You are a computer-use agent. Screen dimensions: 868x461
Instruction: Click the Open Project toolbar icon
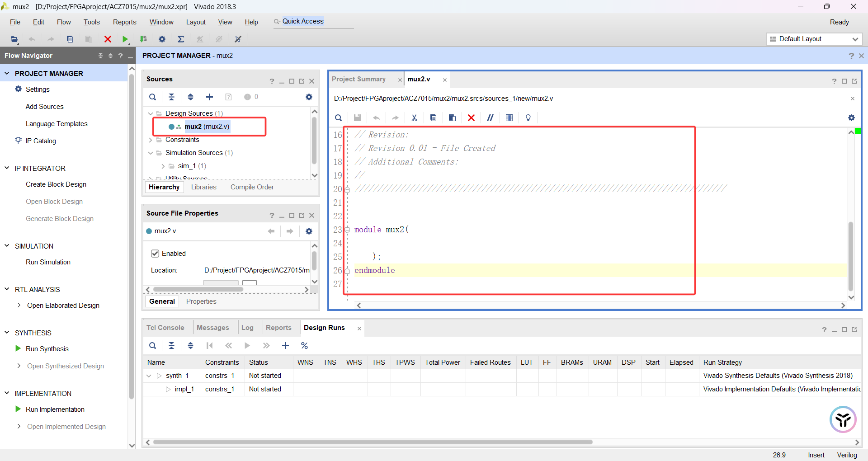pyautogui.click(x=14, y=39)
